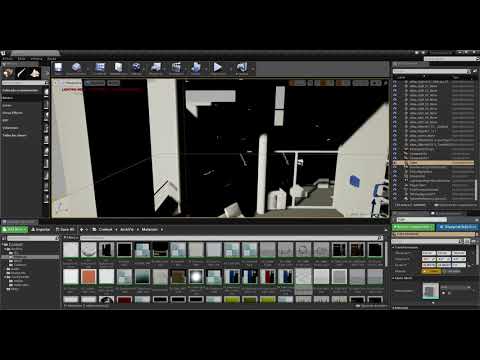Click folder path icon before Content breadcrumb
The height and width of the screenshot is (360, 480).
click(95, 230)
